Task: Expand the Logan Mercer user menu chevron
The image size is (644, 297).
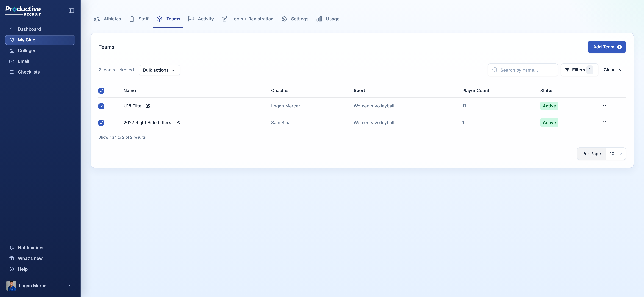Action: coord(69,286)
